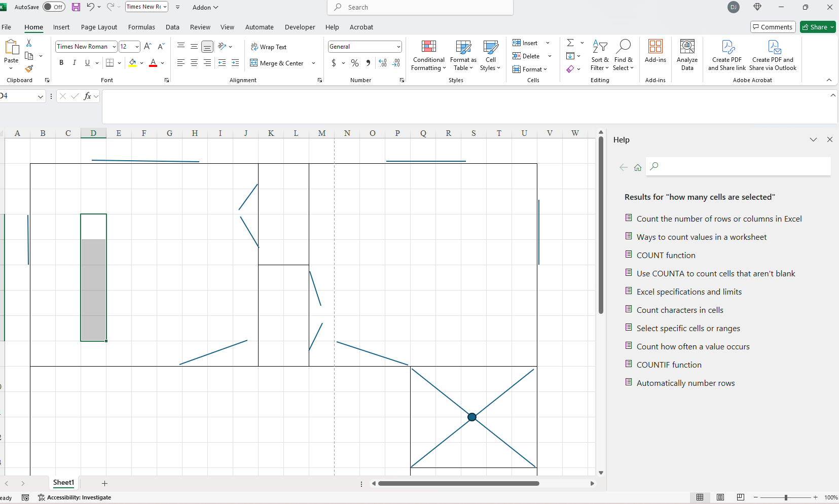Click the zoom slider handle
This screenshot has height=504, width=839.
786,497
